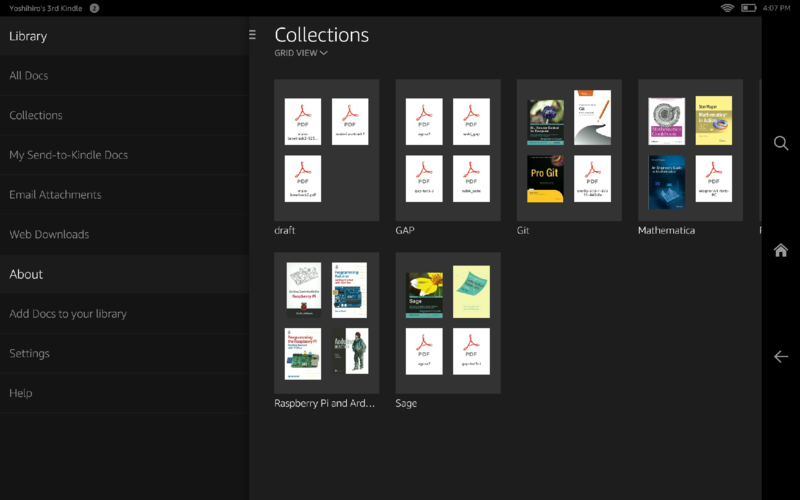Tap the device name Yoshihiro's 3rd Kindle
Screen dimensions: 800x500
[x=45, y=8]
